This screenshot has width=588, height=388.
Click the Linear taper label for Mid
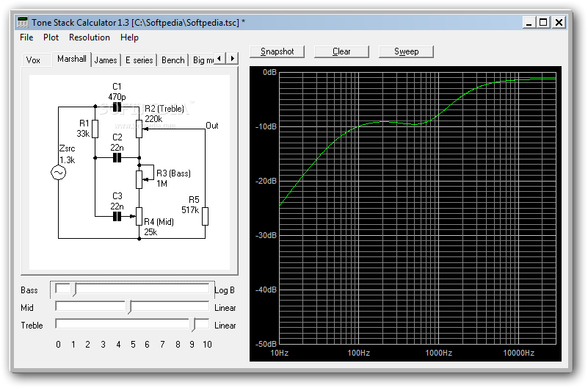pos(225,308)
